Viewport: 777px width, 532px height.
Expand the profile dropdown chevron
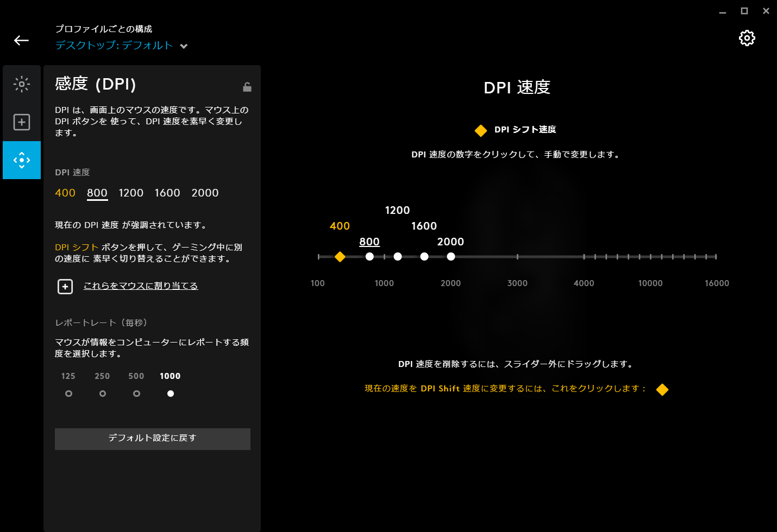click(x=184, y=46)
